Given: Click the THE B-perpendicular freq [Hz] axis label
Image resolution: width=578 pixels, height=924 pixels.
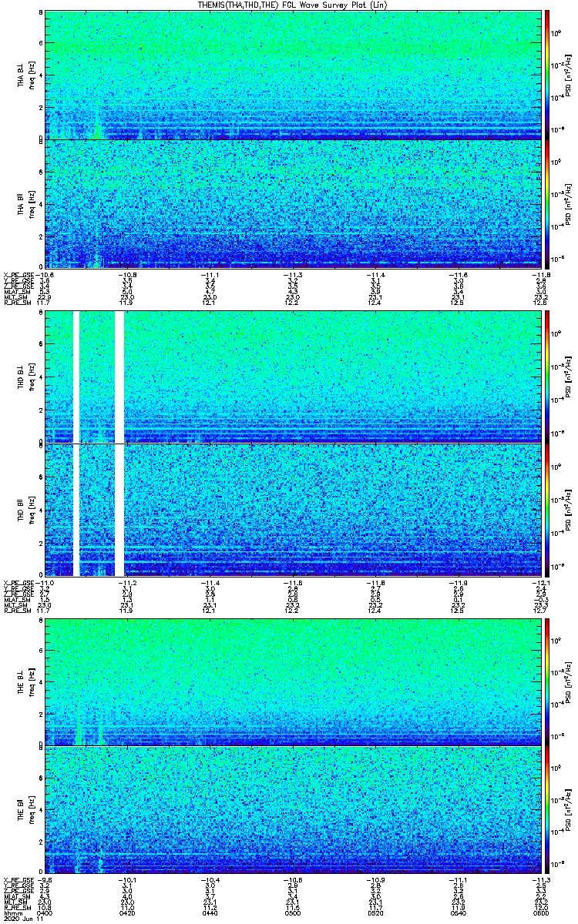Looking at the screenshot, I should tap(32, 681).
